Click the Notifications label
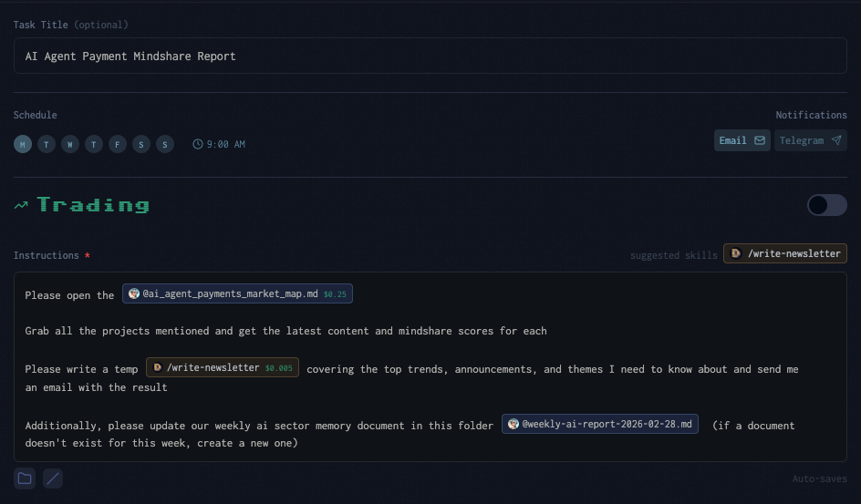The image size is (861, 504). (811, 115)
